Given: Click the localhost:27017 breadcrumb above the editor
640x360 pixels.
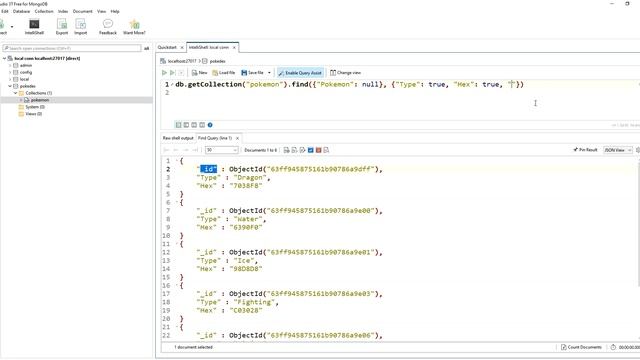Looking at the screenshot, I should pyautogui.click(x=182, y=61).
